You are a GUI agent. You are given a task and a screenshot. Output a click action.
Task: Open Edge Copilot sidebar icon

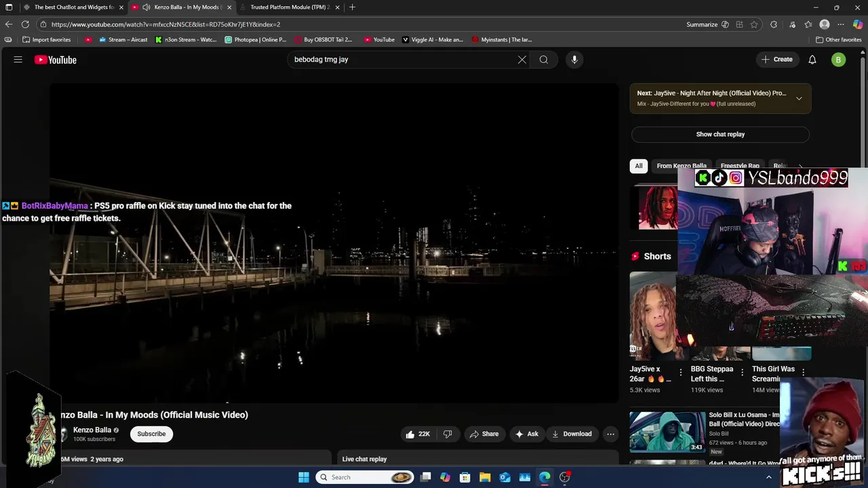pos(858,24)
